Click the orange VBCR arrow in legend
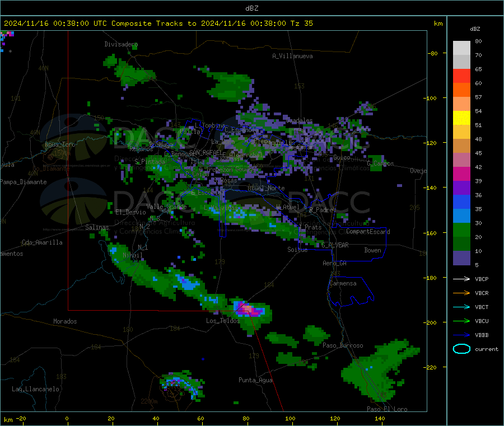504x426 pixels. click(461, 293)
